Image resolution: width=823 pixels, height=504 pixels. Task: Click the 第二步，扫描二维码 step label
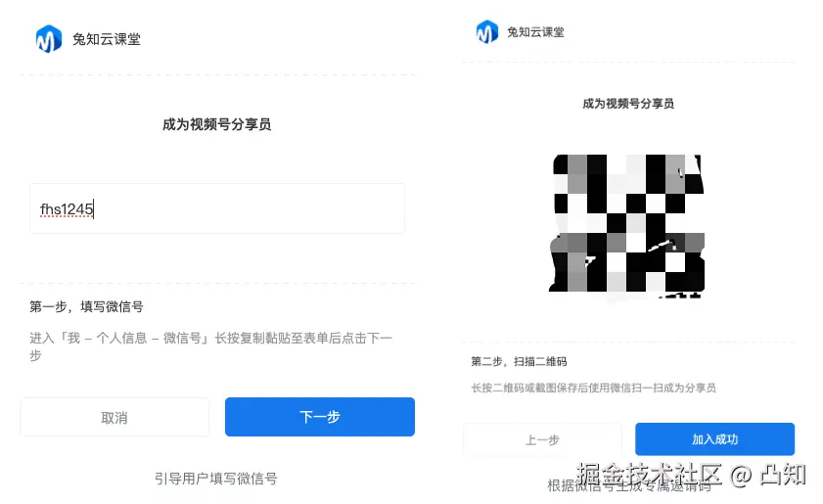coord(519,361)
